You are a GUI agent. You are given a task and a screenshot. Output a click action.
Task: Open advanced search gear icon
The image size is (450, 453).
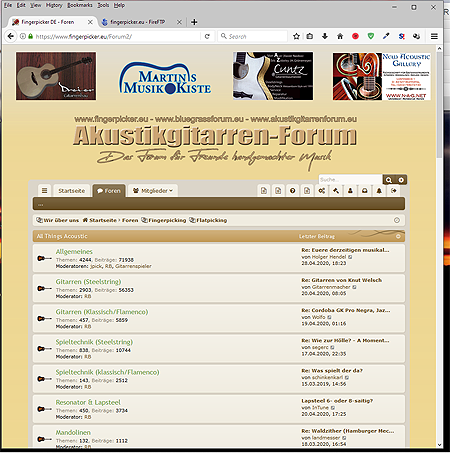point(401,180)
